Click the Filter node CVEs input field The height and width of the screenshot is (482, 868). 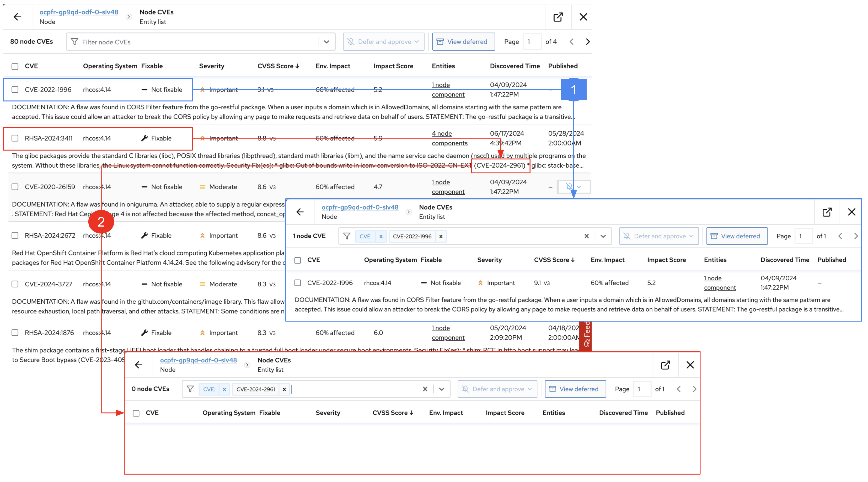(x=195, y=42)
